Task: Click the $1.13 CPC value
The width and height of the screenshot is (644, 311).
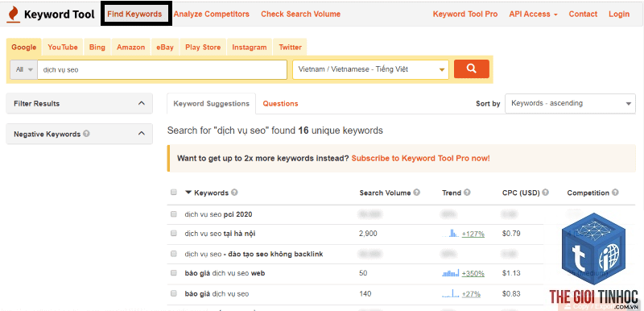Action: (x=511, y=273)
